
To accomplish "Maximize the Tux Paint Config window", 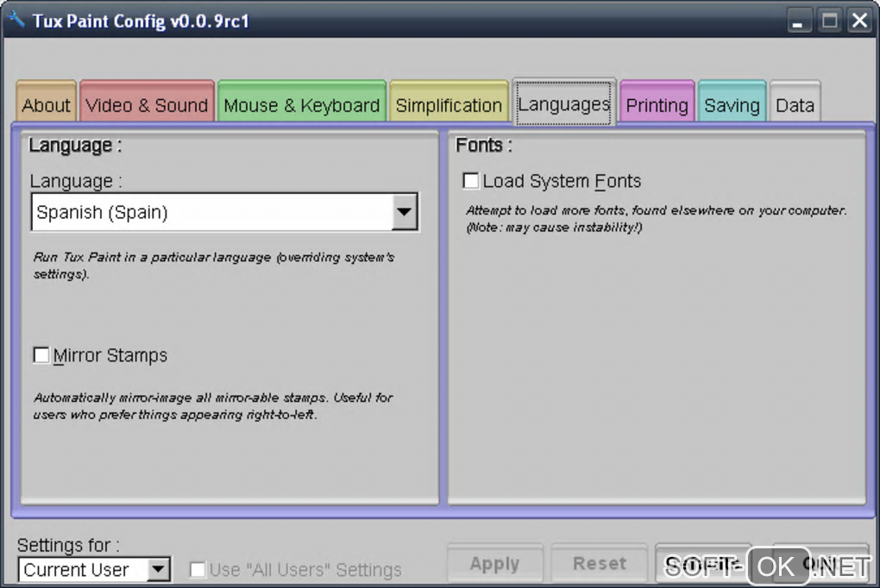I will (829, 21).
